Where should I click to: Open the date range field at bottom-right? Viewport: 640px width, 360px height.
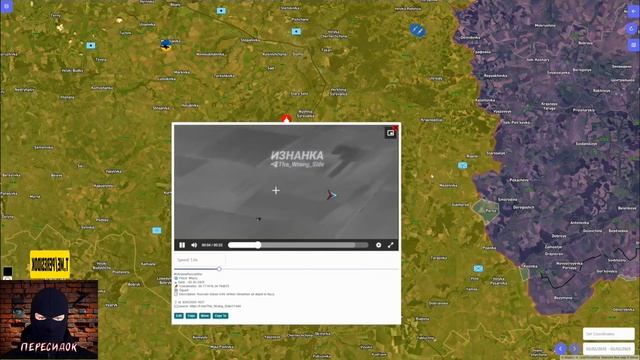pyautogui.click(x=609, y=349)
